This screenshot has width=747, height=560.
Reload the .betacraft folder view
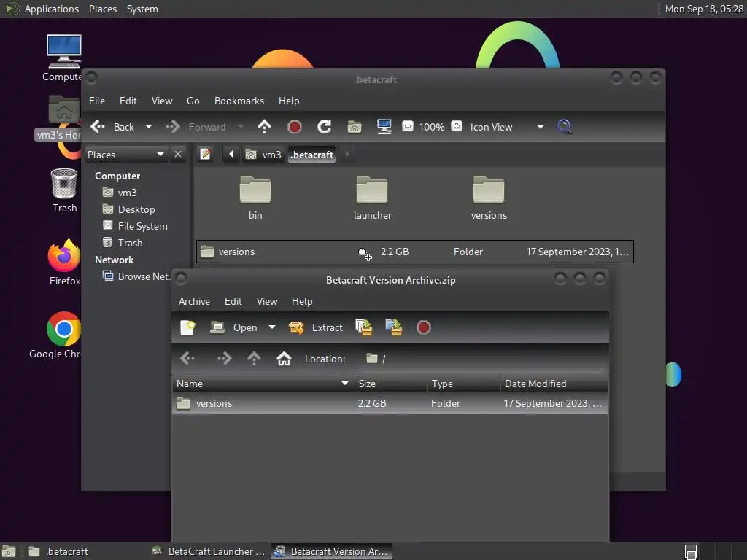coord(325,127)
